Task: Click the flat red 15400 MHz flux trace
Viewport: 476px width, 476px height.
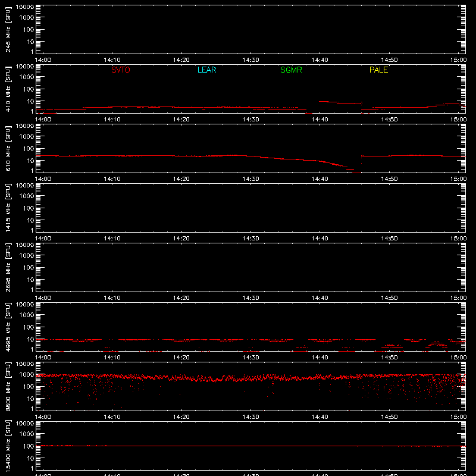Action: point(250,446)
